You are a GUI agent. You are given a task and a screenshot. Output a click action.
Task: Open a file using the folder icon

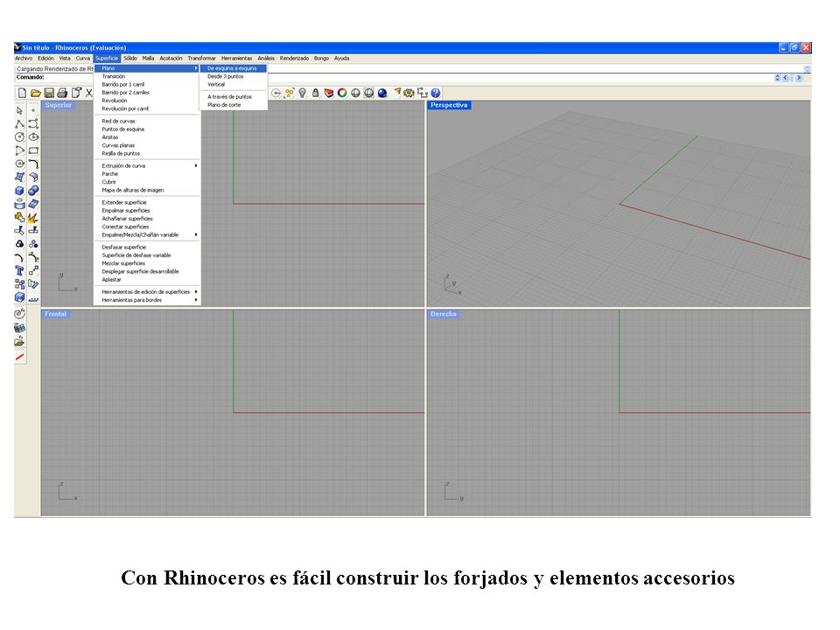tap(35, 94)
